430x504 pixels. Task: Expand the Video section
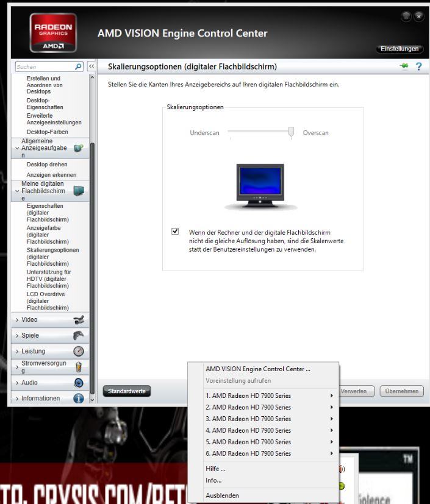(17, 320)
